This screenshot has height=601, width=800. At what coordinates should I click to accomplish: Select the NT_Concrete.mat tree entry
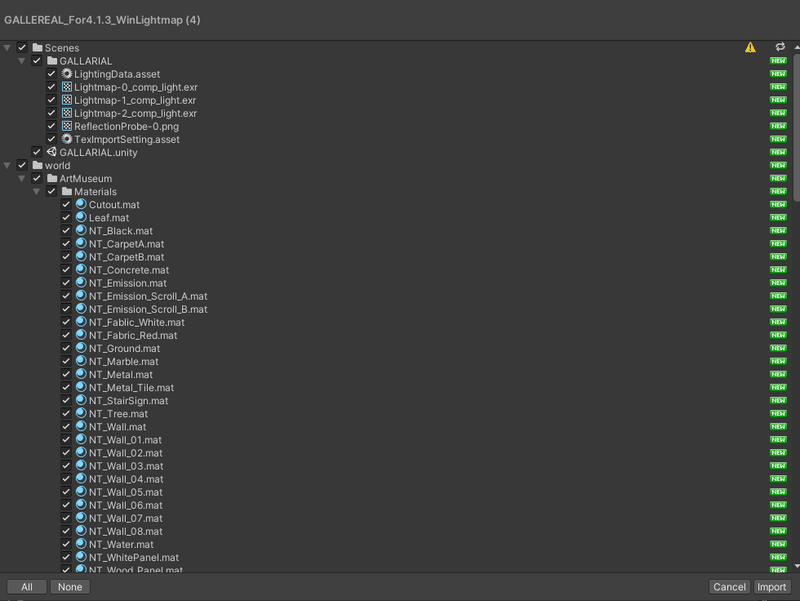128,270
